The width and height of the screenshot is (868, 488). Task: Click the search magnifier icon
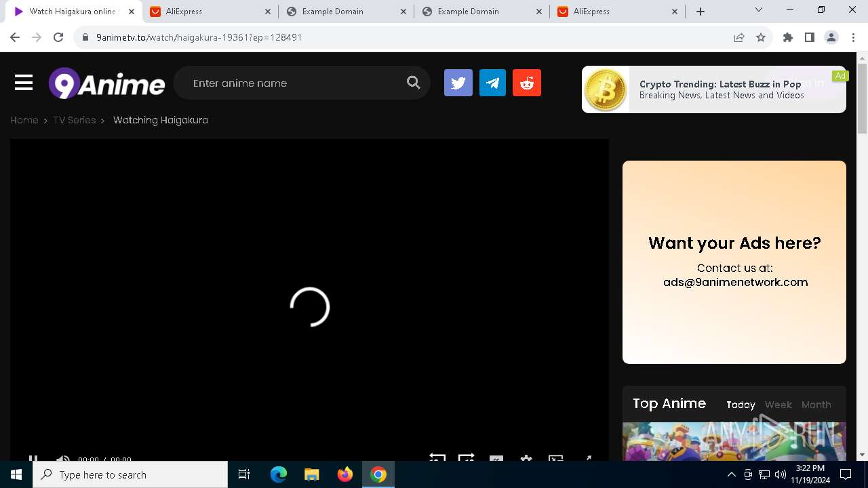pyautogui.click(x=414, y=83)
